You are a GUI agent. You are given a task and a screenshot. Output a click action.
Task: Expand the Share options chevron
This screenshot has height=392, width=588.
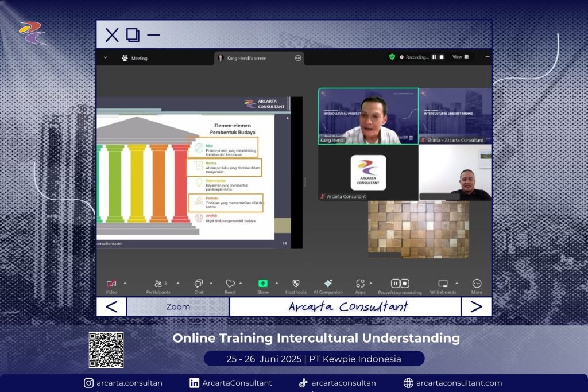click(x=276, y=283)
